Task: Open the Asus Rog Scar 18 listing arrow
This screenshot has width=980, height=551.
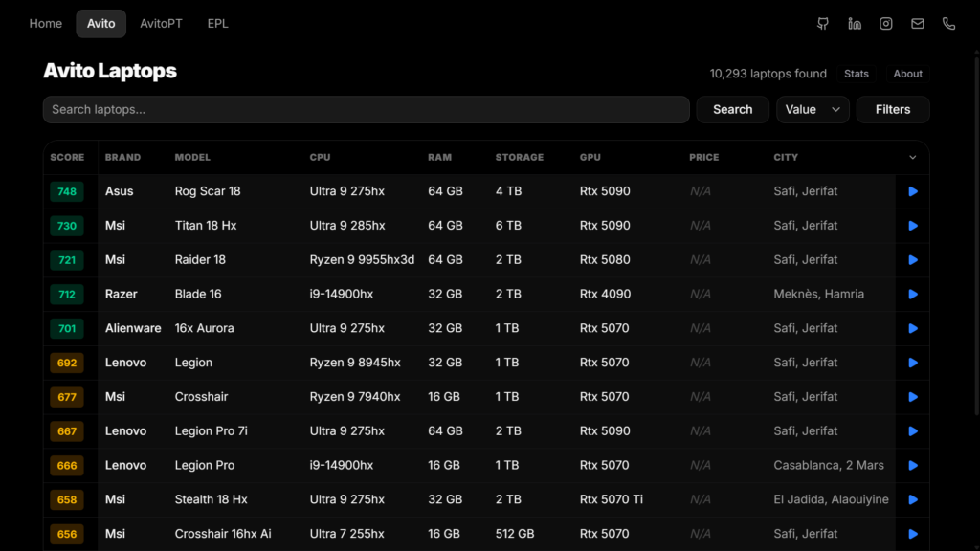Action: click(912, 191)
